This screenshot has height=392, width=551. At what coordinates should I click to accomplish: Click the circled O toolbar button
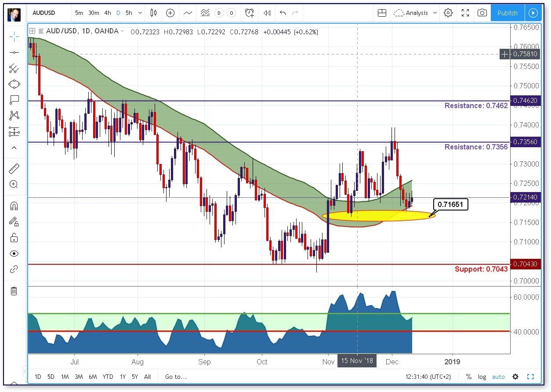232,13
